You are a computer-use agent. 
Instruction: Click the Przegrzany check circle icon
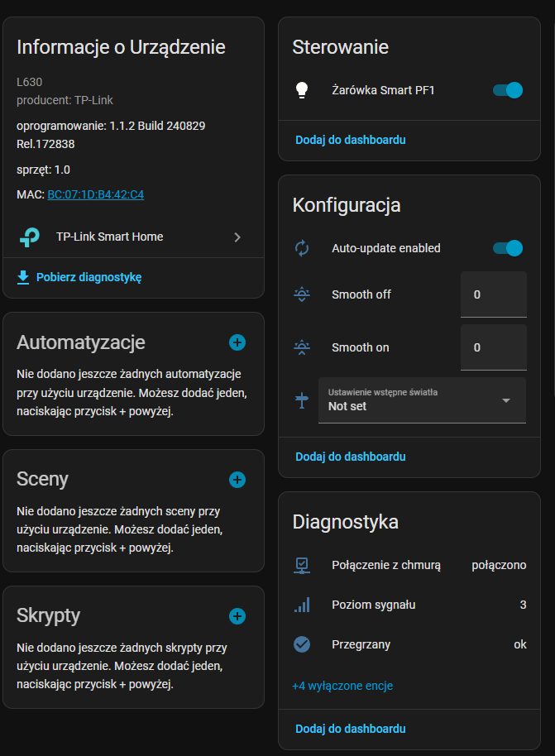(x=302, y=644)
